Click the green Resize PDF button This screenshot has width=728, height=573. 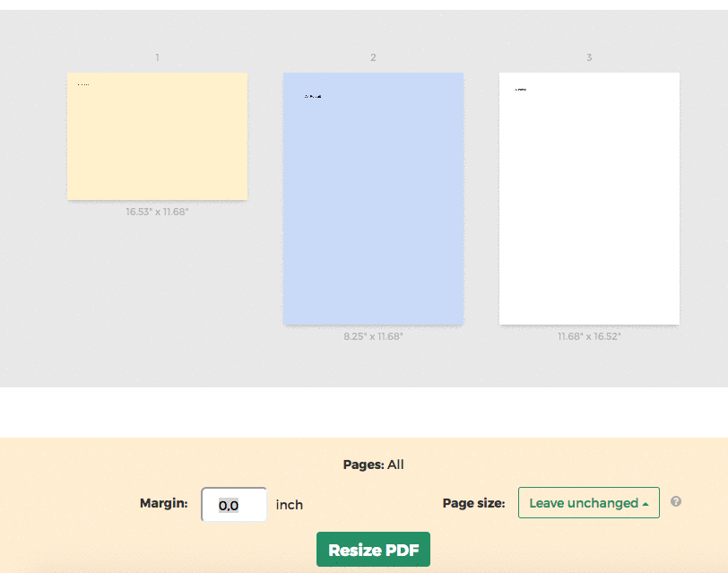373,550
